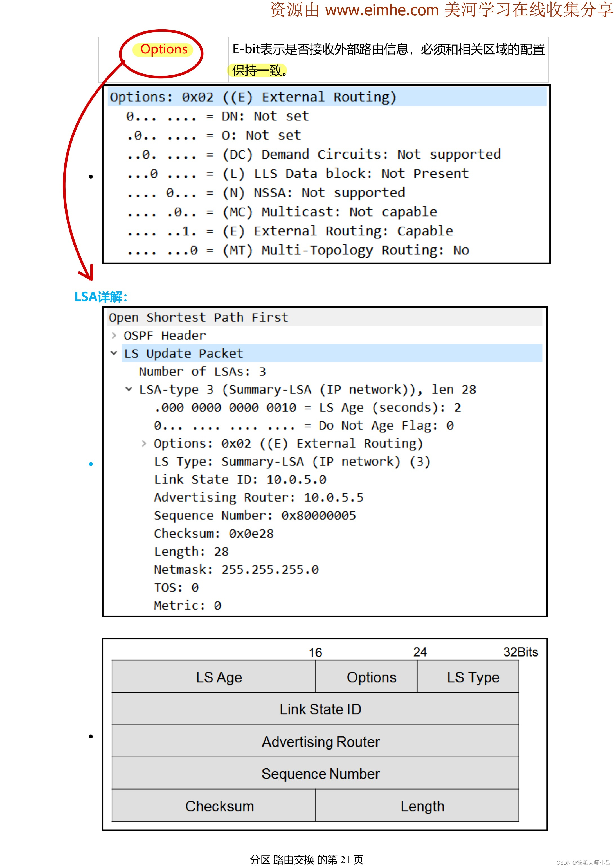Click the Checksum diagram cell
This screenshot has width=614, height=868.
coord(219,806)
